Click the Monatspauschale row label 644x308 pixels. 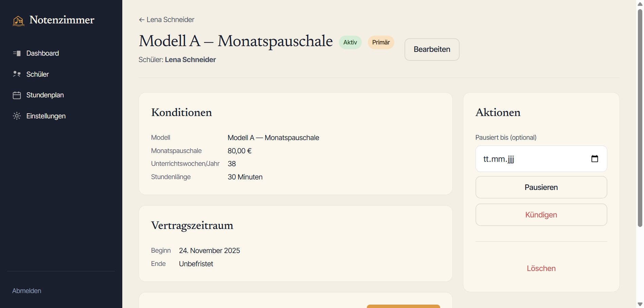(x=176, y=151)
